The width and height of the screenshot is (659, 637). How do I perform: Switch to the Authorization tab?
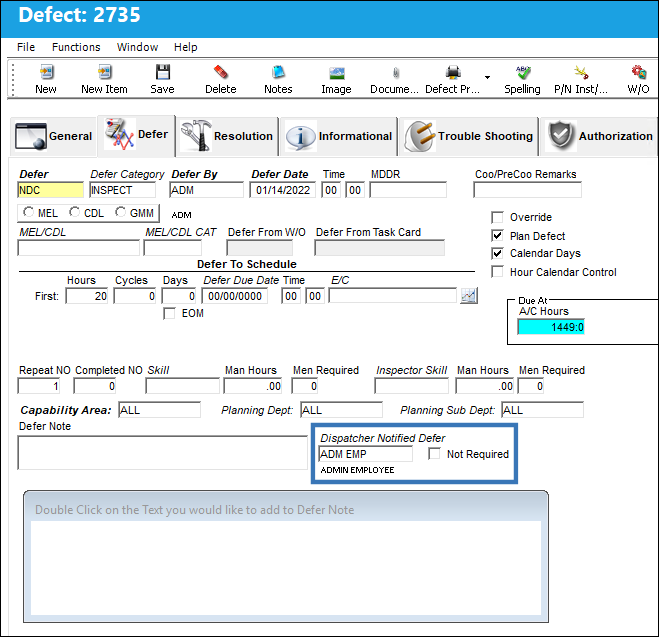tap(599, 136)
